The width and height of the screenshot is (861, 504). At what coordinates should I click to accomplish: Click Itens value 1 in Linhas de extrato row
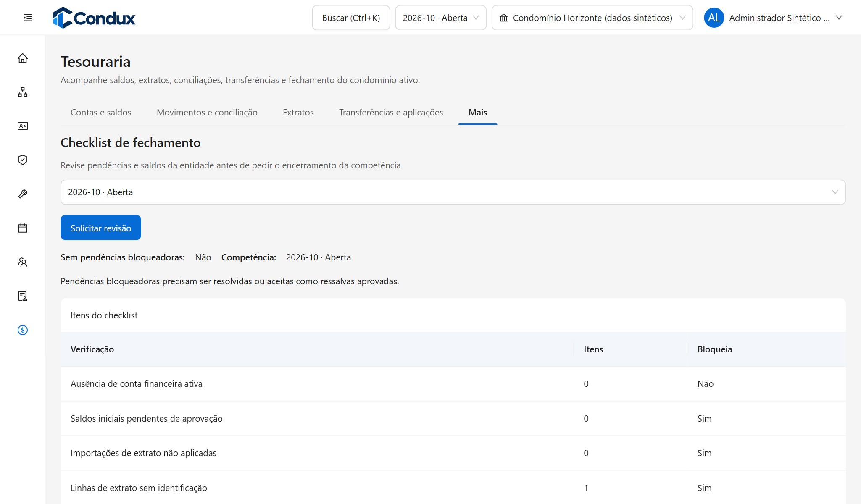tap(586, 488)
